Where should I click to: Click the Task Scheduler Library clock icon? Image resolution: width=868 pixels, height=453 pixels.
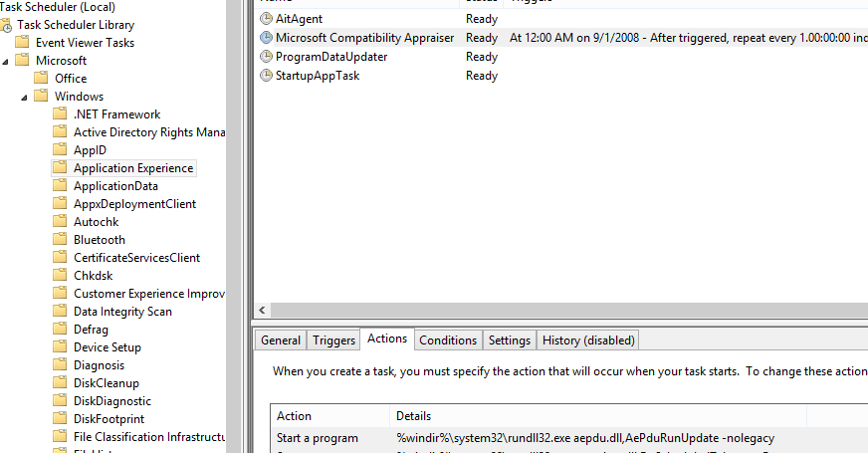6,25
